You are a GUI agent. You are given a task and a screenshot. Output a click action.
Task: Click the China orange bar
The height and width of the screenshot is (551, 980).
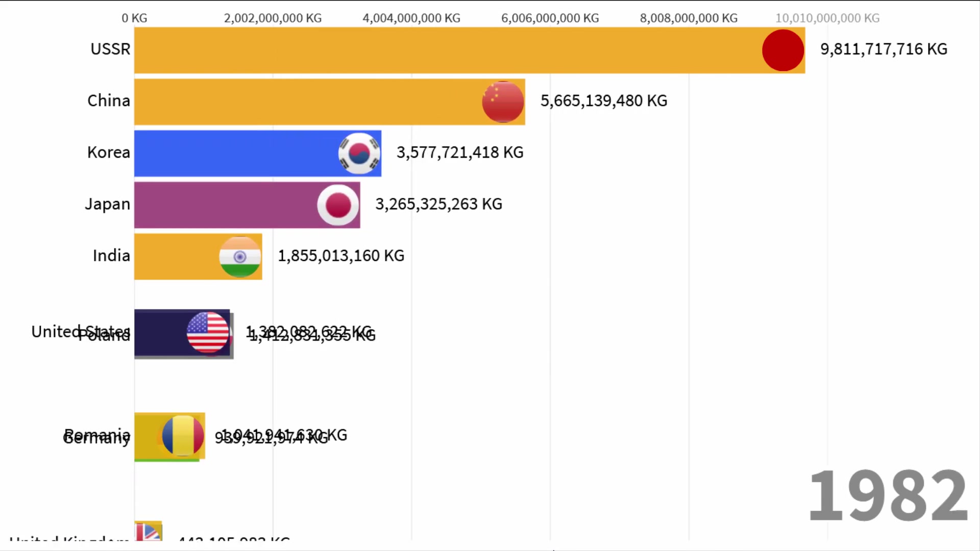(x=330, y=102)
